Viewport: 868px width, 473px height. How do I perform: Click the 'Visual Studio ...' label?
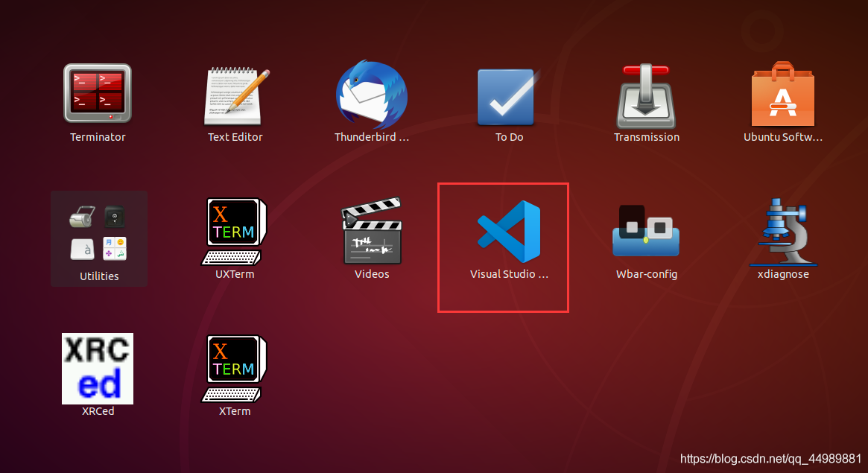pos(509,274)
